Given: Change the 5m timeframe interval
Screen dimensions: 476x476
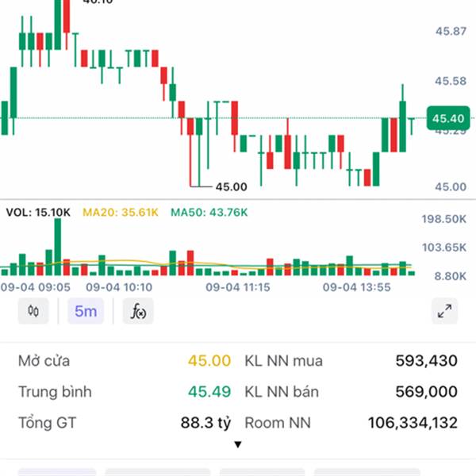Looking at the screenshot, I should click(x=86, y=311).
